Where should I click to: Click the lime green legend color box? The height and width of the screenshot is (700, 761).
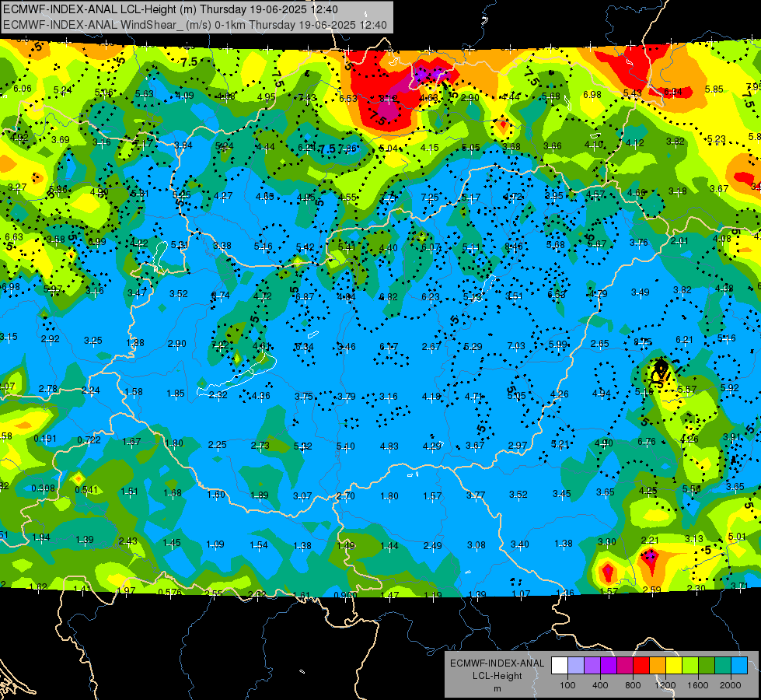689,665
